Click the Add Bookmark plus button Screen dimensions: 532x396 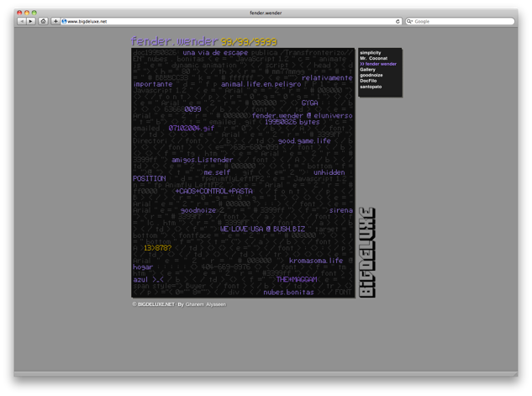(x=55, y=21)
